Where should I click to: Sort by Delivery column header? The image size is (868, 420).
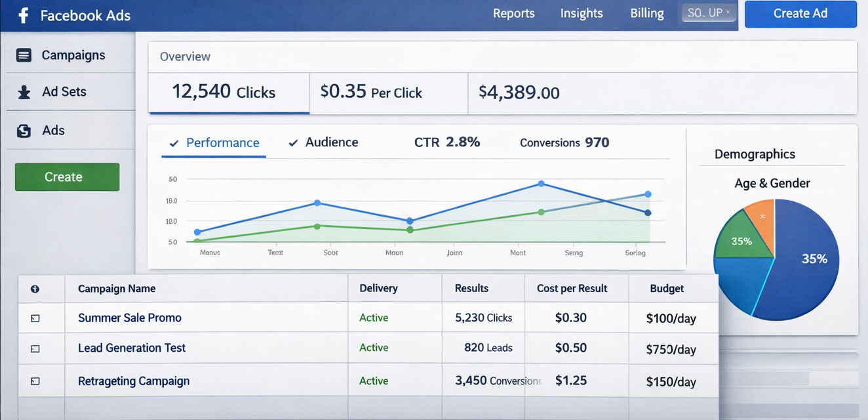point(378,288)
